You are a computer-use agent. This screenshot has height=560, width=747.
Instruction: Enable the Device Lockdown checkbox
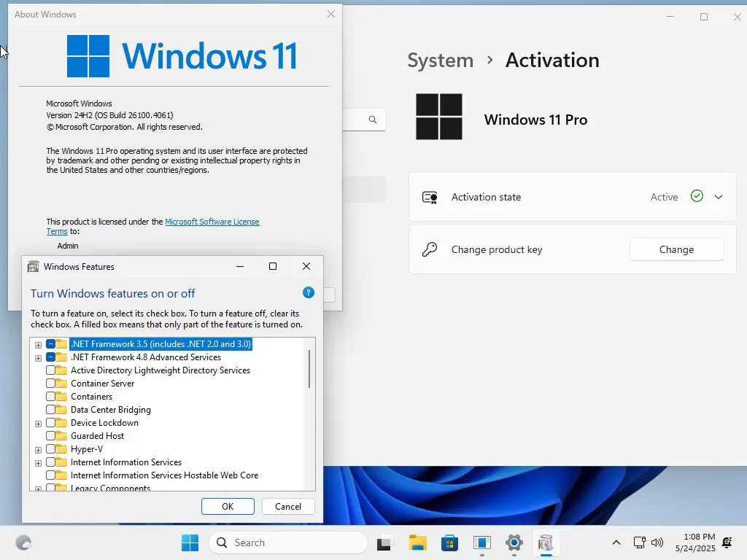50,423
